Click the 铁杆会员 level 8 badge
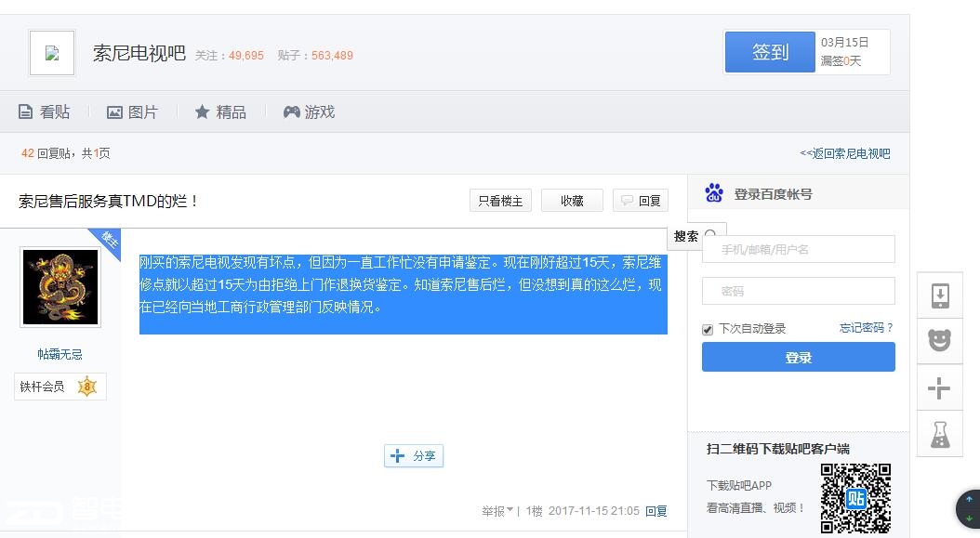 60,387
